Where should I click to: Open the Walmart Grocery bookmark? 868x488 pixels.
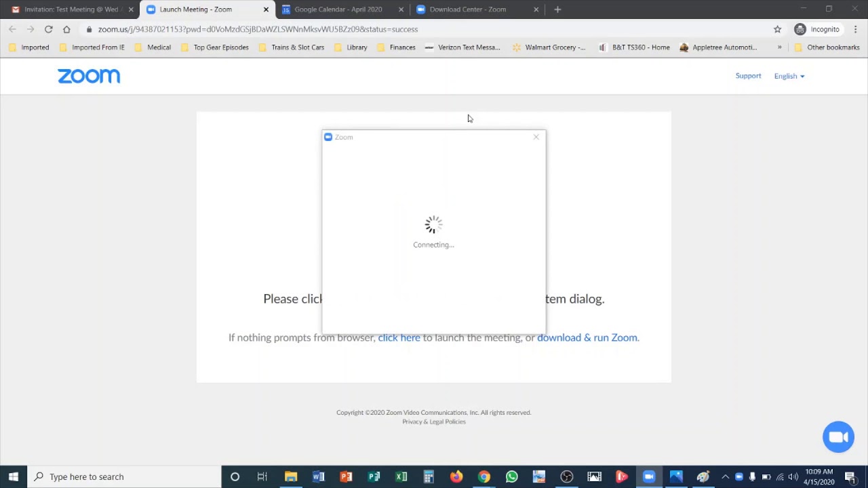[x=549, y=47]
